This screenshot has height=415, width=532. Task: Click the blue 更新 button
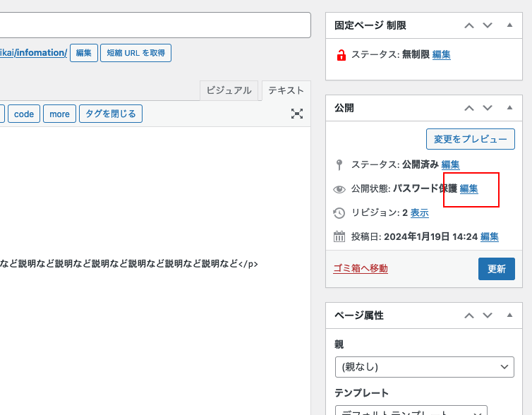[x=497, y=269]
